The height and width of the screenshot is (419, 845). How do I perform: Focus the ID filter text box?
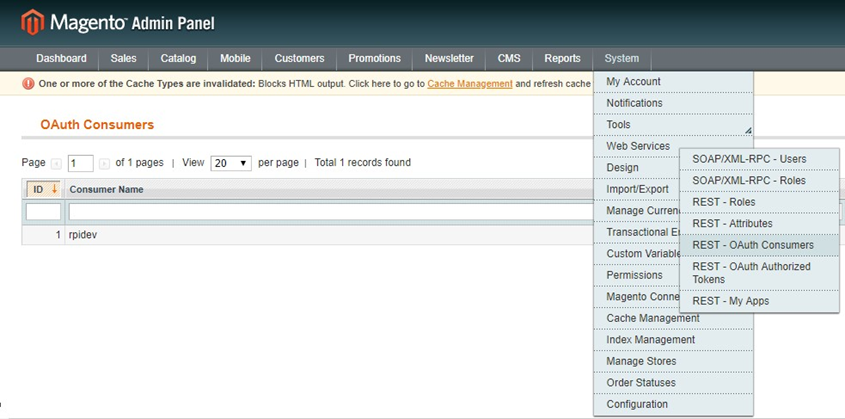pyautogui.click(x=43, y=211)
